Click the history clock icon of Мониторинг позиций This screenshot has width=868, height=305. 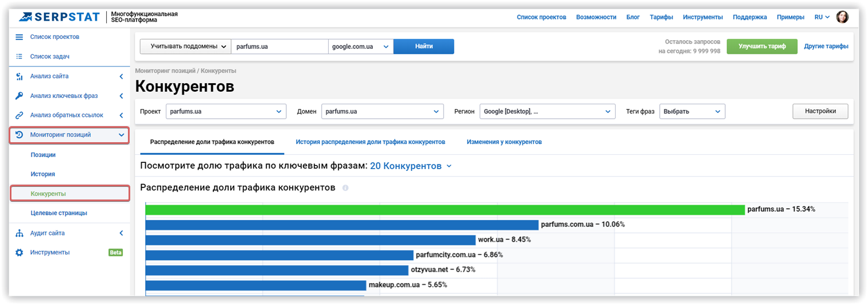click(19, 135)
